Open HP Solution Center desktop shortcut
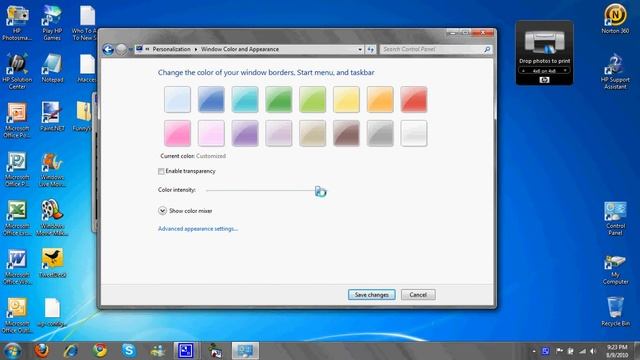 point(17,71)
